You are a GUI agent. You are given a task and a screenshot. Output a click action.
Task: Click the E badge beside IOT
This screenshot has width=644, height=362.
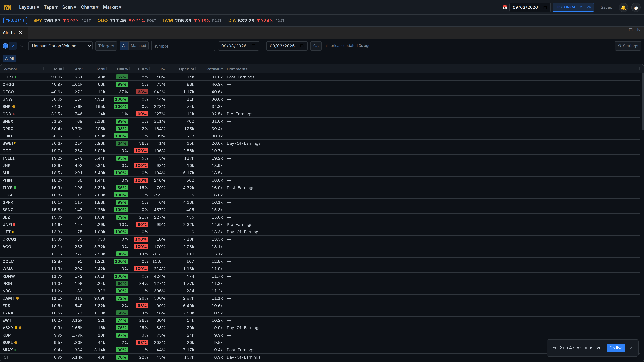pyautogui.click(x=12, y=357)
